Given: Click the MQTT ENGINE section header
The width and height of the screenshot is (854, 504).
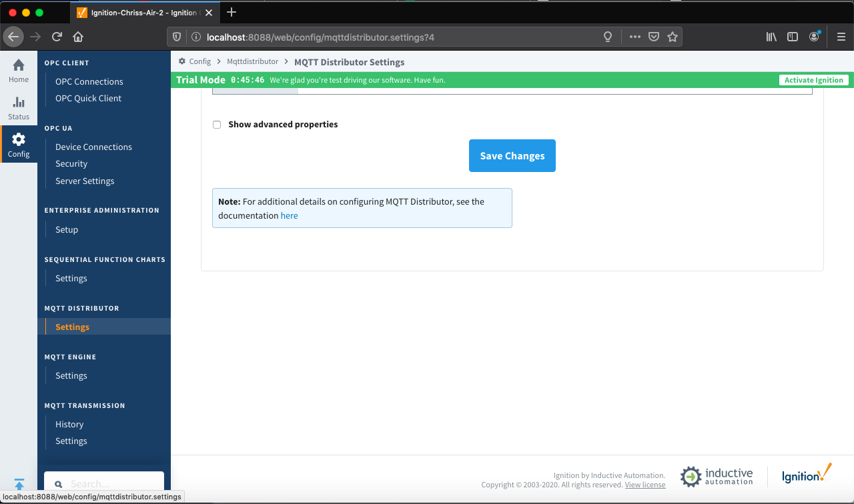Looking at the screenshot, I should point(71,357).
